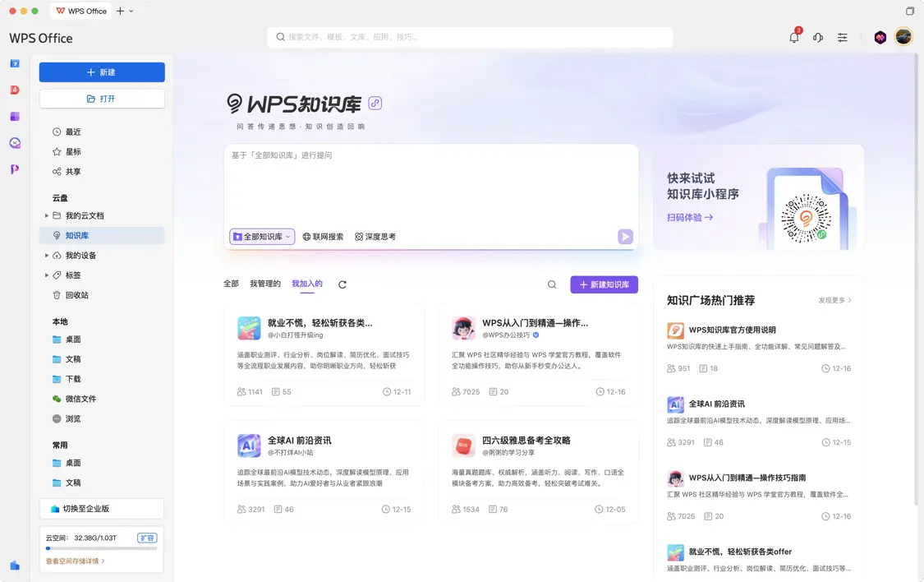Expand the 标签 tree node
924x582 pixels.
(47, 275)
